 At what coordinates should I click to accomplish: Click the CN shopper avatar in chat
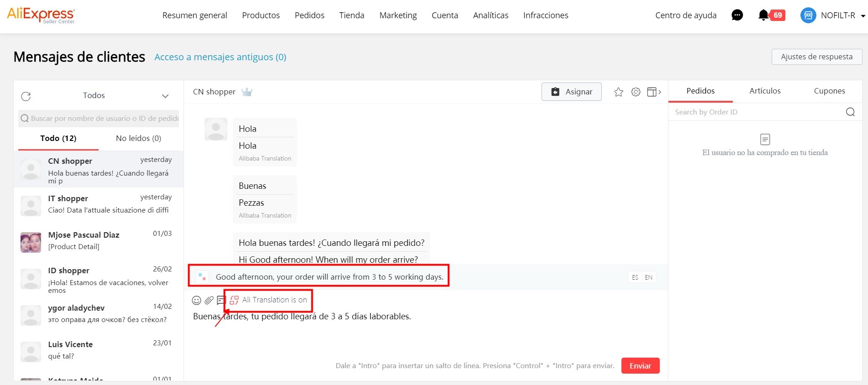click(216, 129)
